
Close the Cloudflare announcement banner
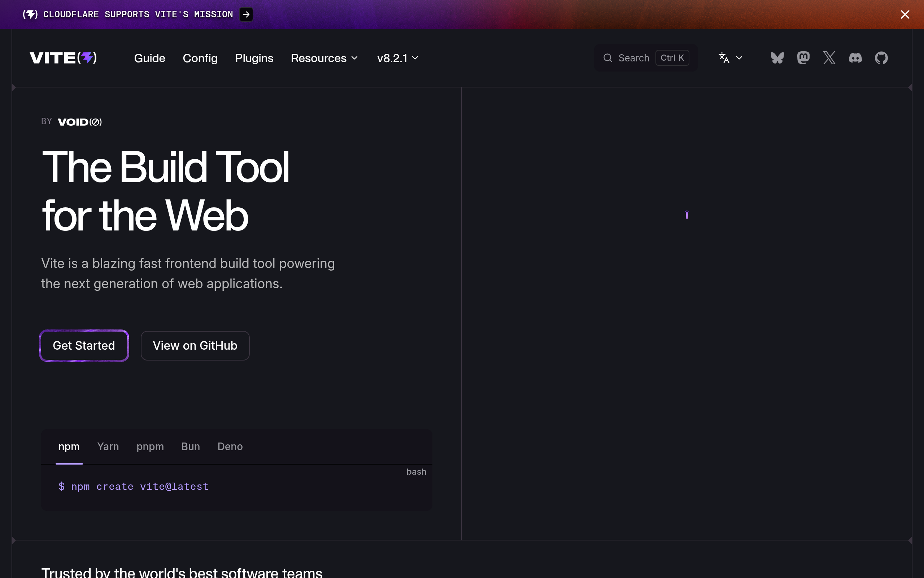click(x=905, y=14)
